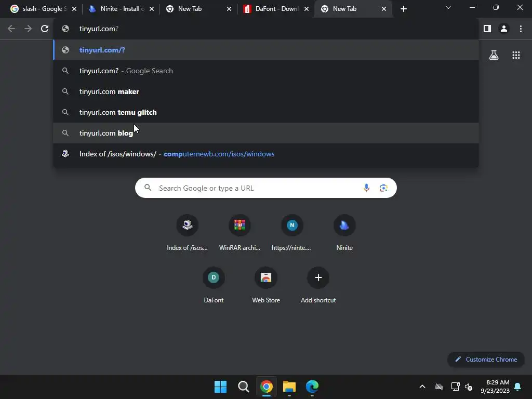Choose tinyurl.com temu glitch suggestion

pyautogui.click(x=266, y=112)
